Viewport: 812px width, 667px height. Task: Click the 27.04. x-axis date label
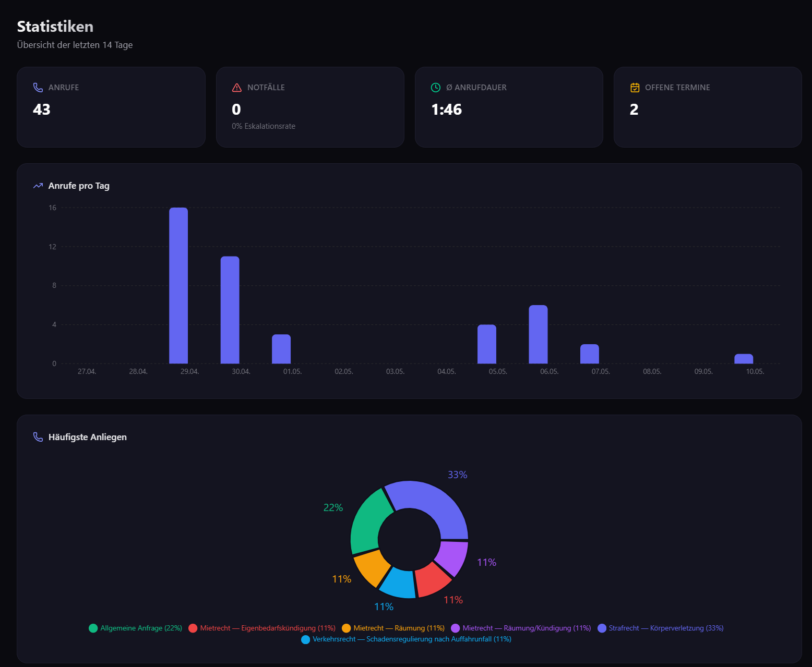[x=87, y=371]
